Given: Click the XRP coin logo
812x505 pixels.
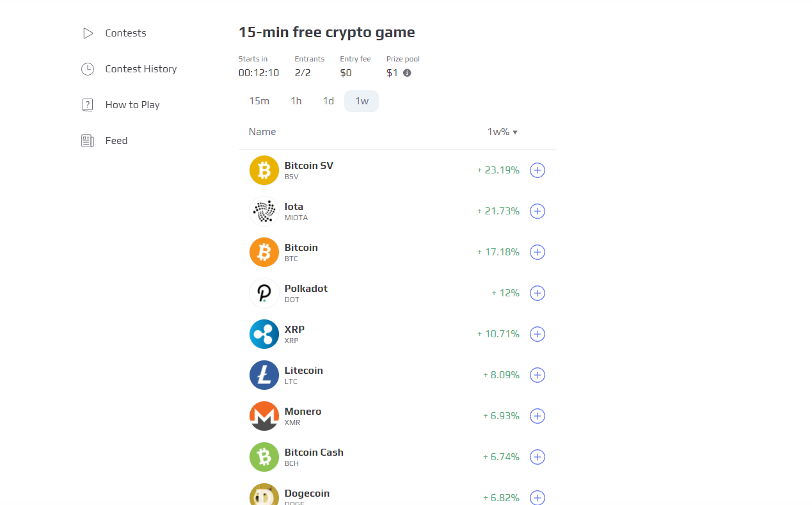Looking at the screenshot, I should pyautogui.click(x=264, y=334).
